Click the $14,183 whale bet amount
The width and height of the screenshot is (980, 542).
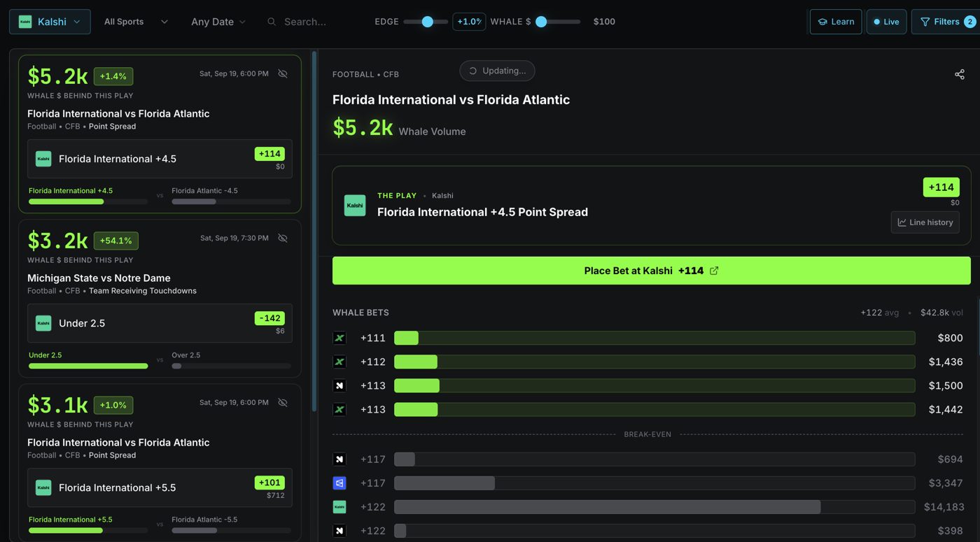pos(944,507)
